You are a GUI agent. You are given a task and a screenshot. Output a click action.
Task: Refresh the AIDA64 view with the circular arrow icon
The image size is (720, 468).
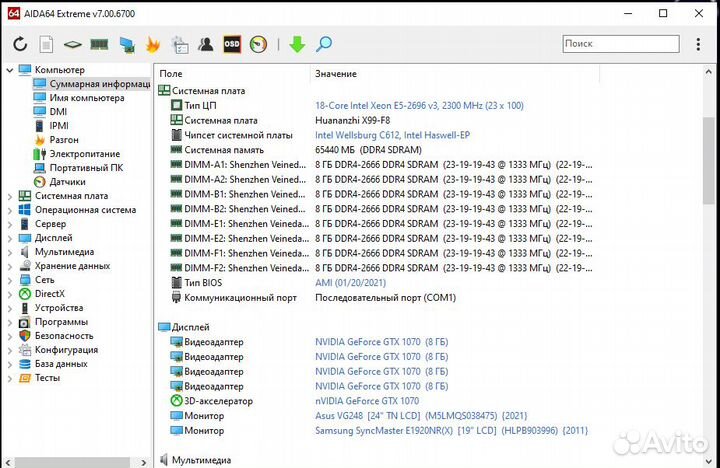click(x=20, y=45)
